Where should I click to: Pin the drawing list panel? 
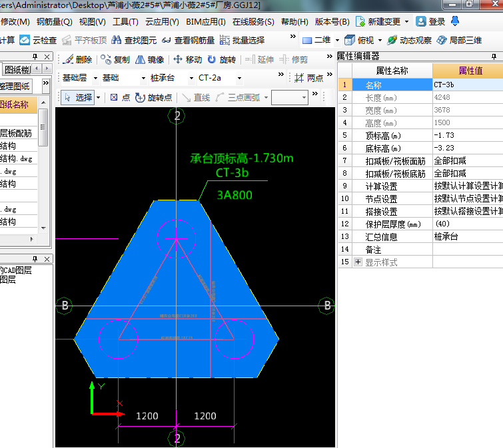pyautogui.click(x=35, y=57)
